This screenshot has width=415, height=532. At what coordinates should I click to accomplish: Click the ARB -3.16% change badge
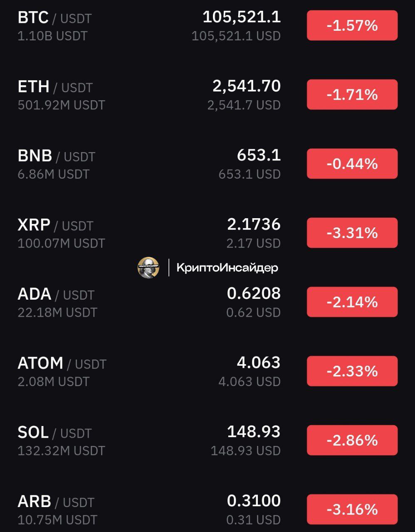[352, 509]
